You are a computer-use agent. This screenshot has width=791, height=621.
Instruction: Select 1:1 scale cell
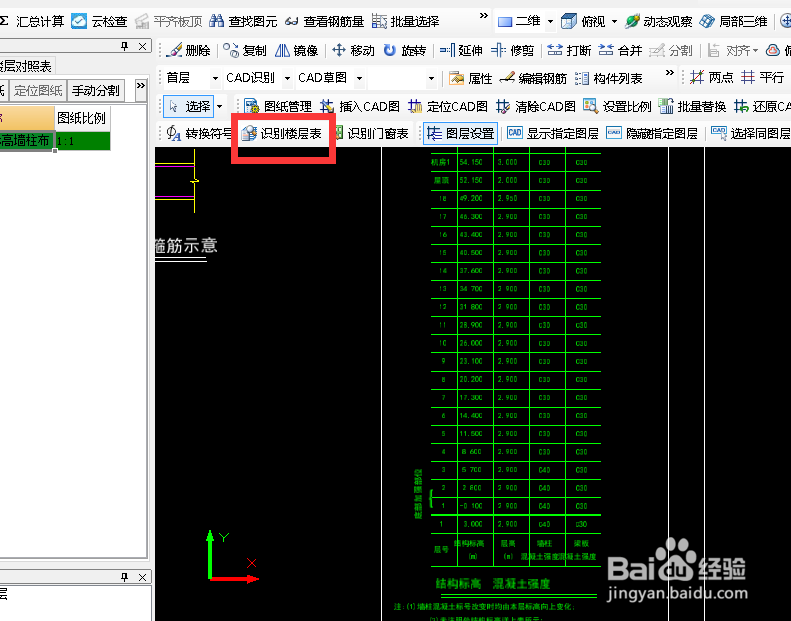point(82,141)
